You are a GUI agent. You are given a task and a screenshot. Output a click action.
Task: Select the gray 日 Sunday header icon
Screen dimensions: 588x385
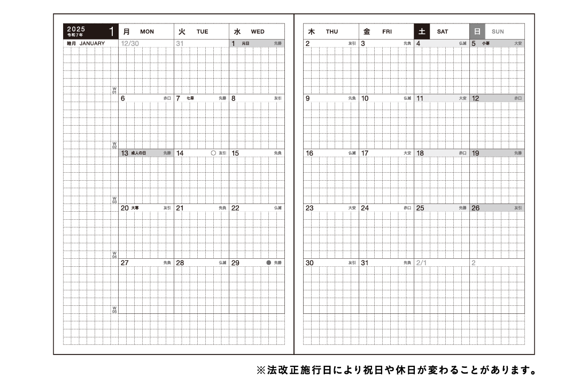click(x=477, y=32)
